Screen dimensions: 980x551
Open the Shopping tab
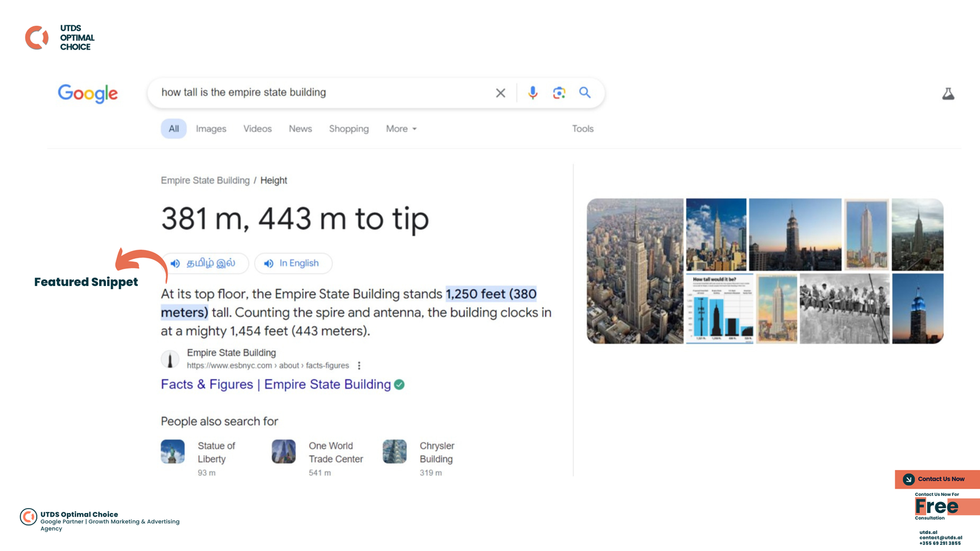[x=349, y=129]
